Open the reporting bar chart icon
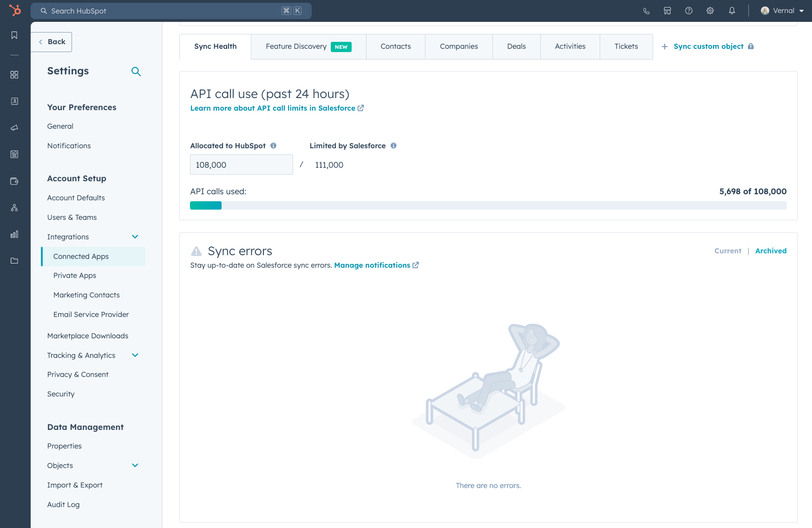Viewport: 812px width, 528px height. click(x=14, y=234)
